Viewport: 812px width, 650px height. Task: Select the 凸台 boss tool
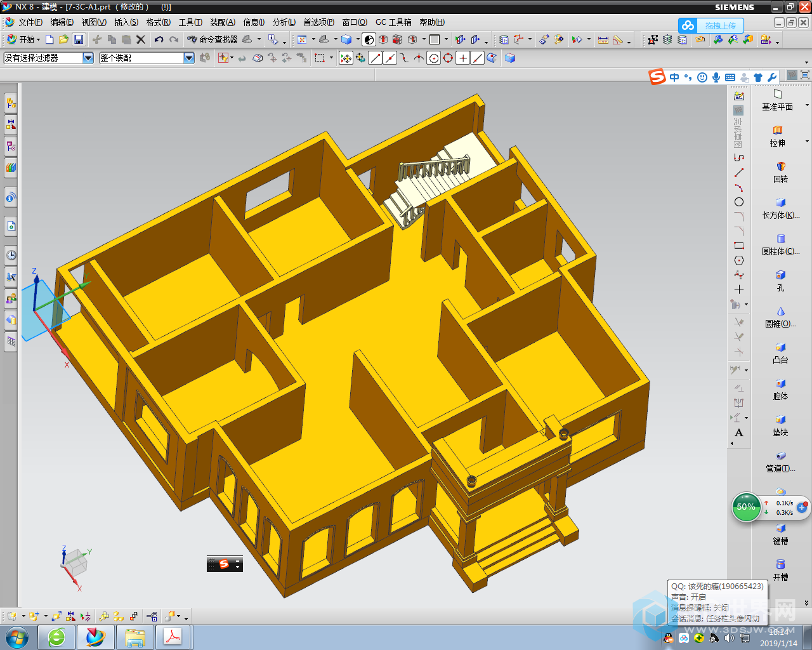(x=780, y=354)
